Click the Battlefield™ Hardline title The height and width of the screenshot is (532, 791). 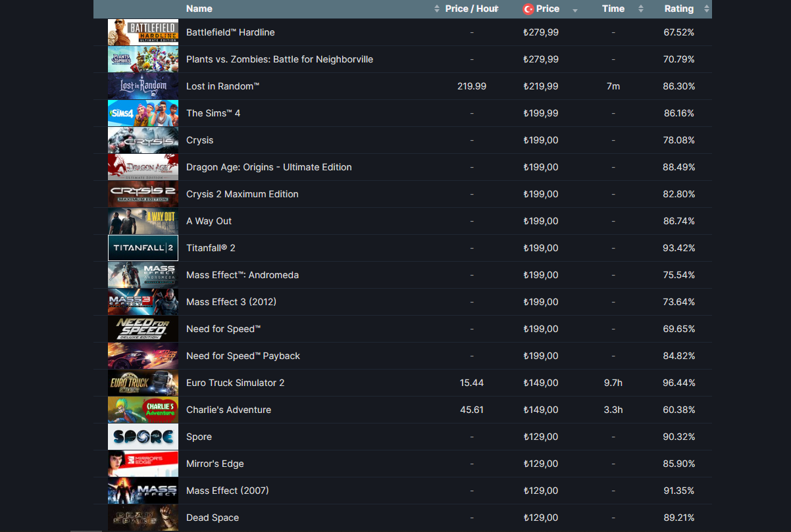(x=230, y=32)
